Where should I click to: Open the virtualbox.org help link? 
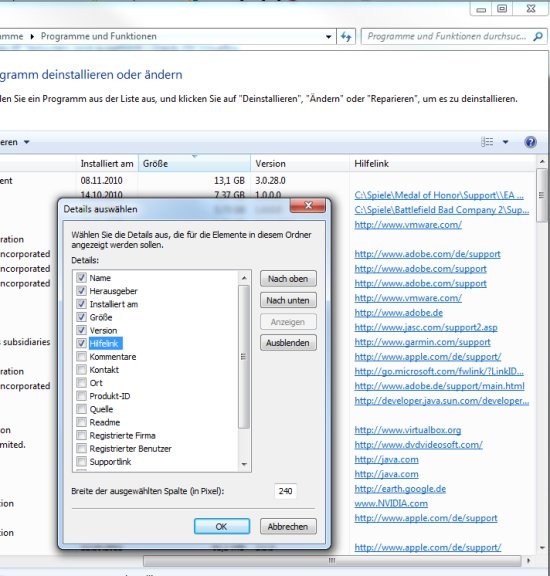(x=407, y=430)
